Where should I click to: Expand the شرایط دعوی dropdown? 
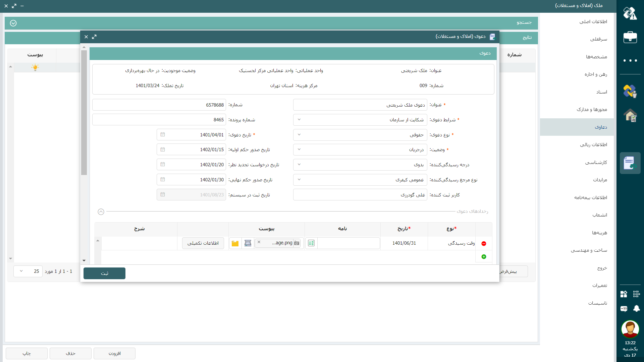tap(299, 120)
